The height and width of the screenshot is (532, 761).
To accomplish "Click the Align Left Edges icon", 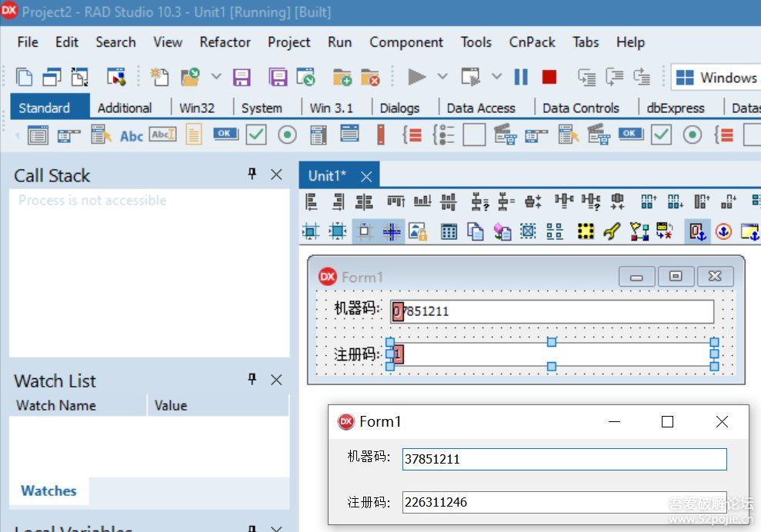I will (312, 202).
